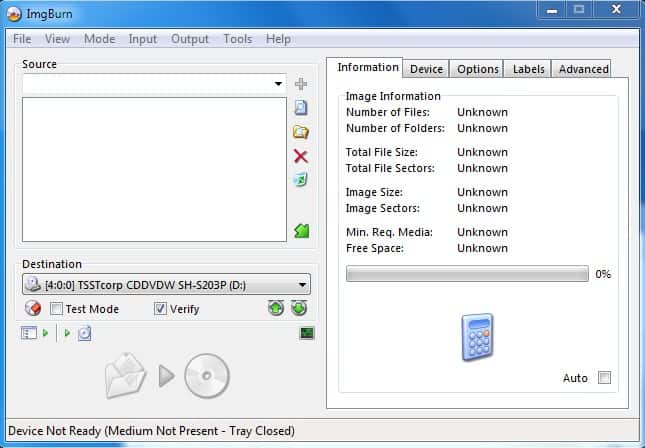Click the blue calculator icon
This screenshot has height=448, width=645.
pyautogui.click(x=478, y=337)
